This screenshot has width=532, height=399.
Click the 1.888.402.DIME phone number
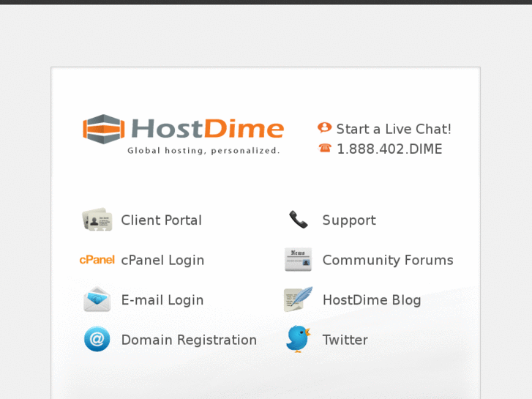coord(389,149)
